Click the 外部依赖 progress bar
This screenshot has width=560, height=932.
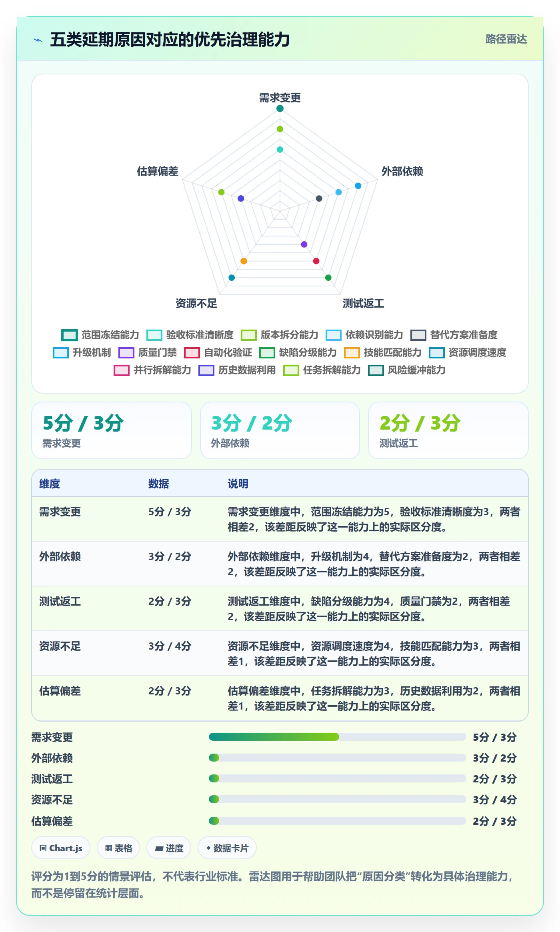coord(337,758)
